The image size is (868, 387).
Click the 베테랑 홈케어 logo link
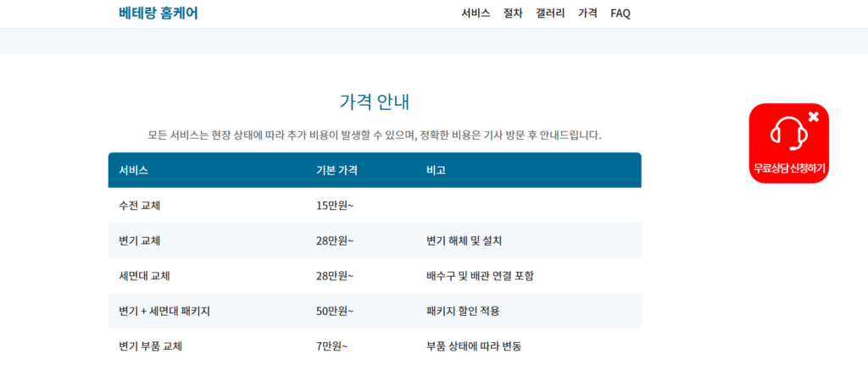click(x=159, y=13)
